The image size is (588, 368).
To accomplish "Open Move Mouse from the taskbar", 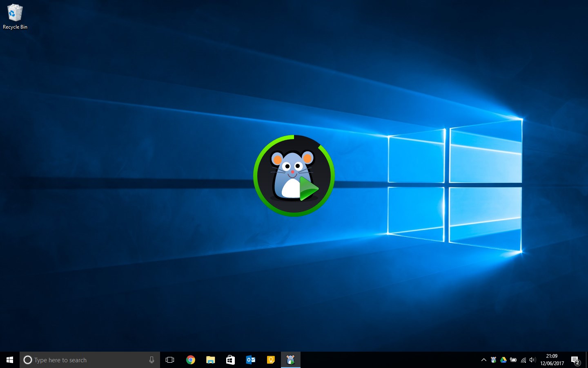I will [291, 360].
